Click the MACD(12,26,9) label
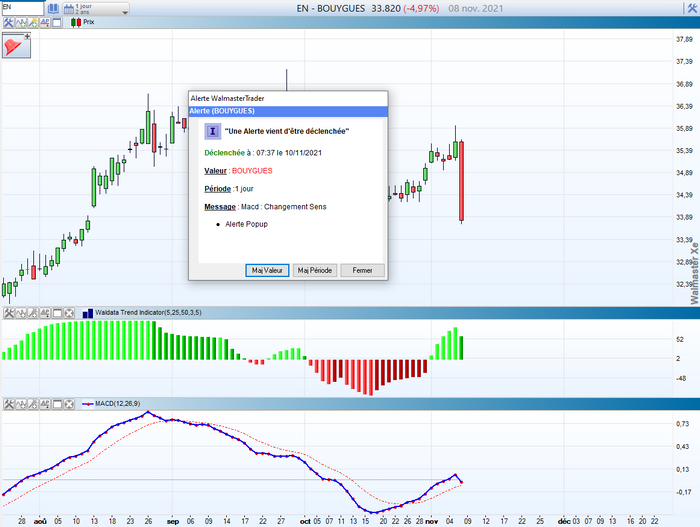700x527 pixels. (x=118, y=404)
